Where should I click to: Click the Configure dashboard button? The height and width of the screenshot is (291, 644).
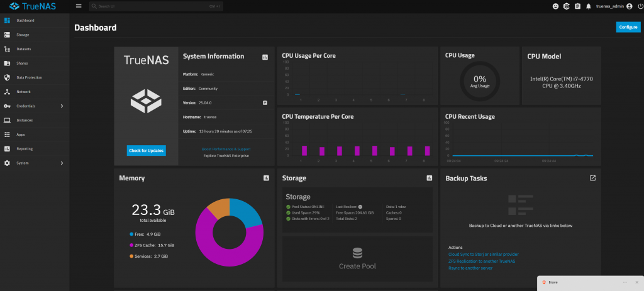pos(628,27)
